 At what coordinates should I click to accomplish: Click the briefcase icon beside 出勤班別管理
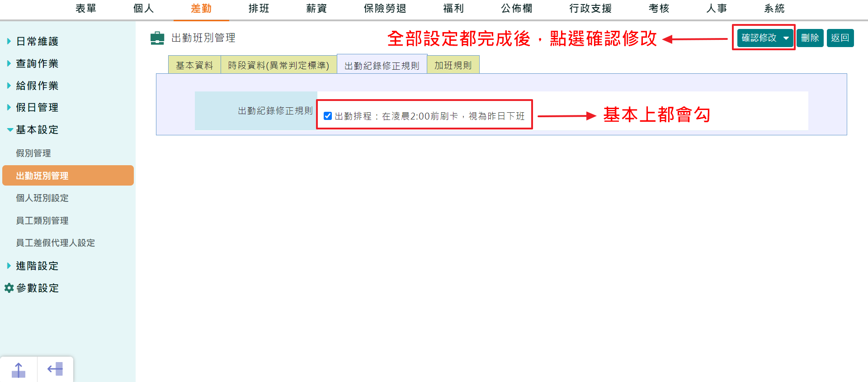click(157, 38)
